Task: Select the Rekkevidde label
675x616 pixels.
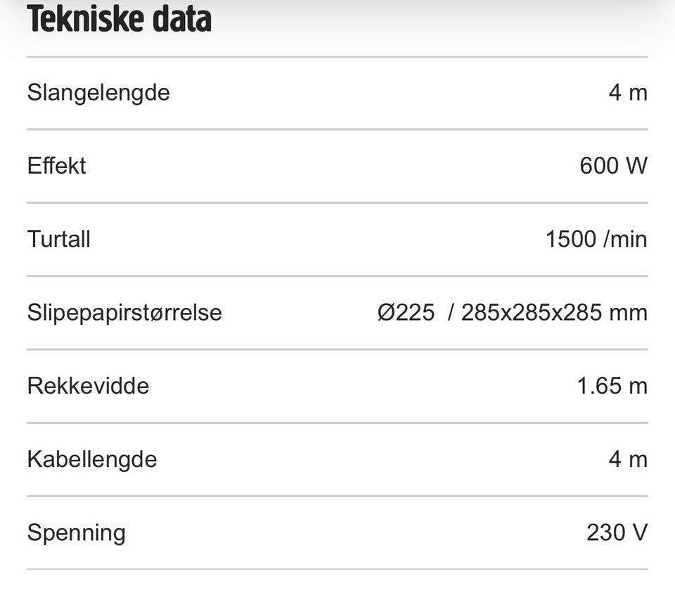Action: click(89, 386)
